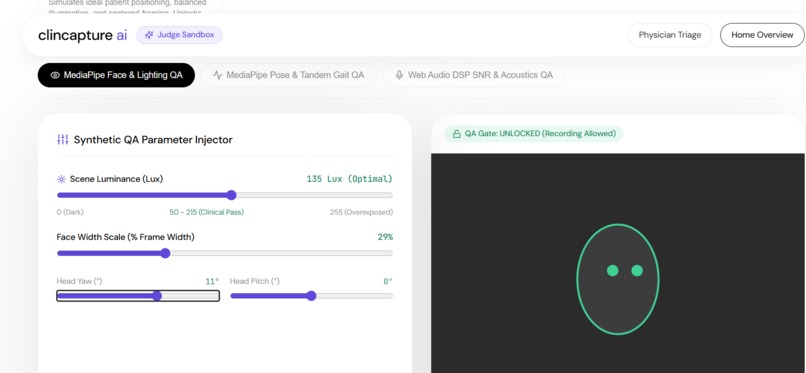Open Physician Triage

[670, 35]
